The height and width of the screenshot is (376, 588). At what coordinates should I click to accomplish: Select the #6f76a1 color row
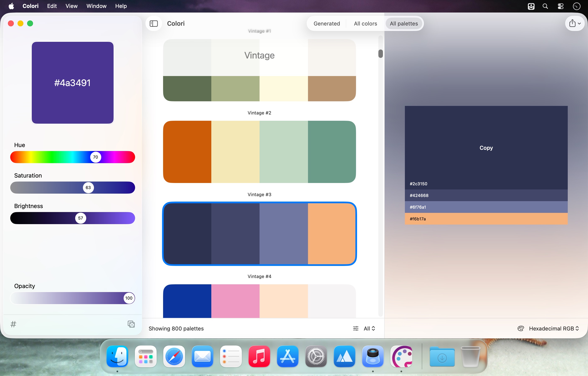(486, 207)
